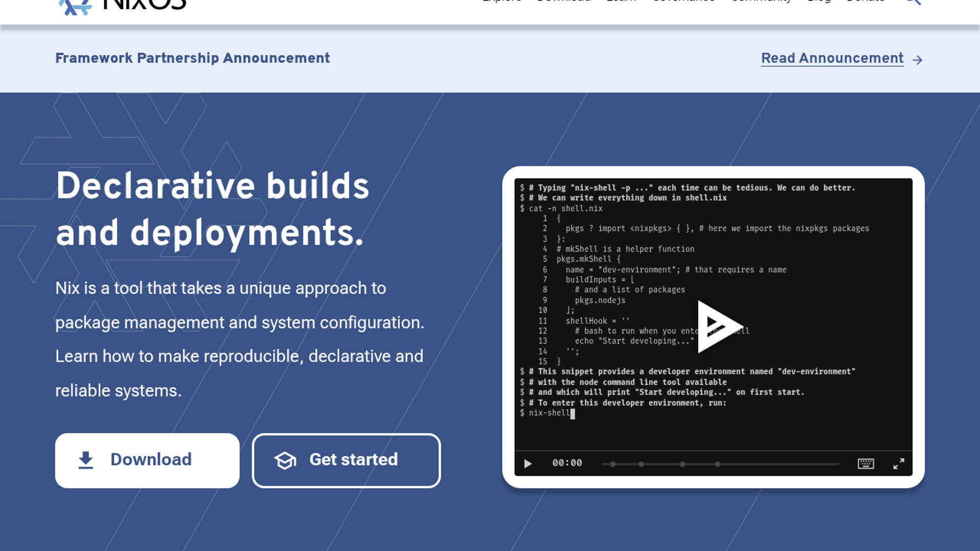The width and height of the screenshot is (980, 551).
Task: Click the arrow icon beside Read Announcement
Action: (x=917, y=60)
